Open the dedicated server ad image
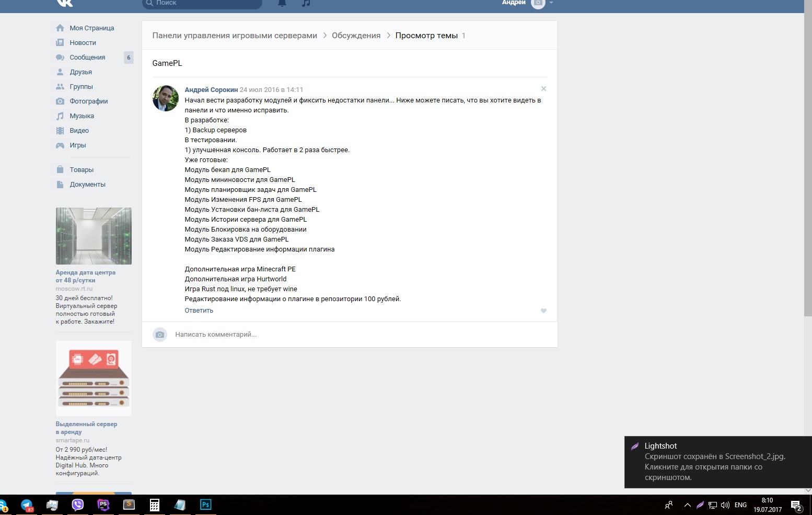 tap(94, 378)
